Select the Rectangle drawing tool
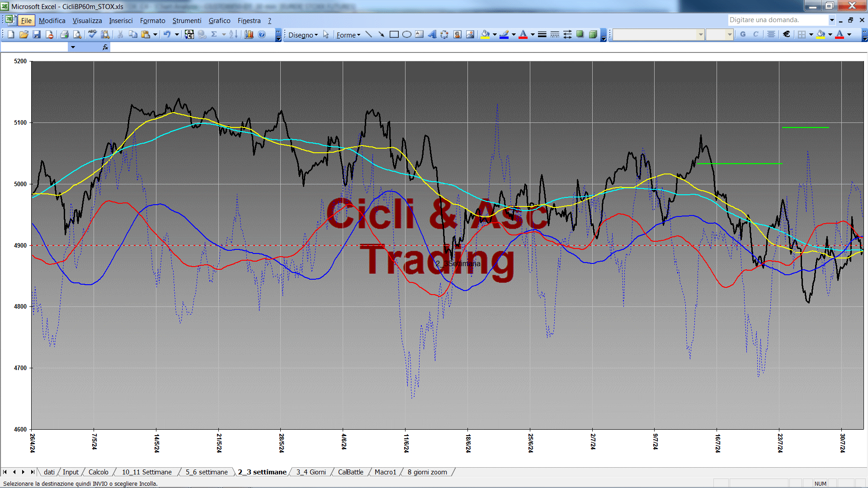 (394, 34)
